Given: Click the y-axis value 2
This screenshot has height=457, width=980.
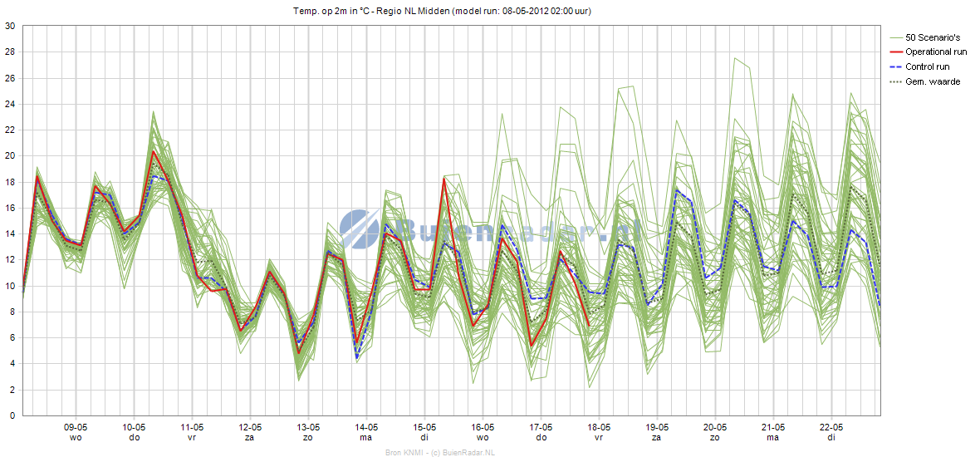Looking at the screenshot, I should [x=13, y=390].
